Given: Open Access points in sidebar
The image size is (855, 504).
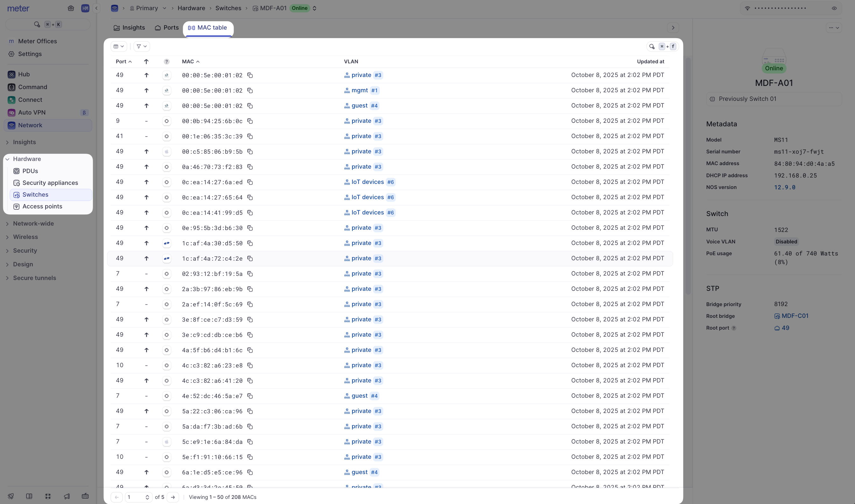Looking at the screenshot, I should [42, 206].
